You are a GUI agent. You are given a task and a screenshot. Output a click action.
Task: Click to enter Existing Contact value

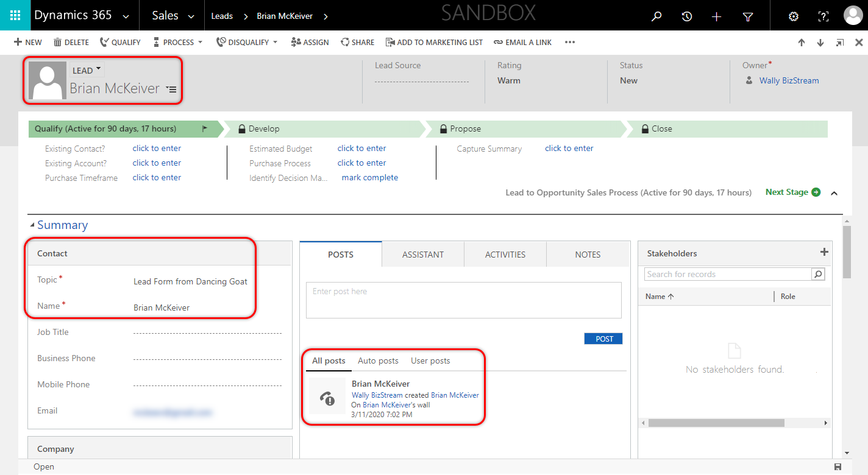[x=157, y=148]
